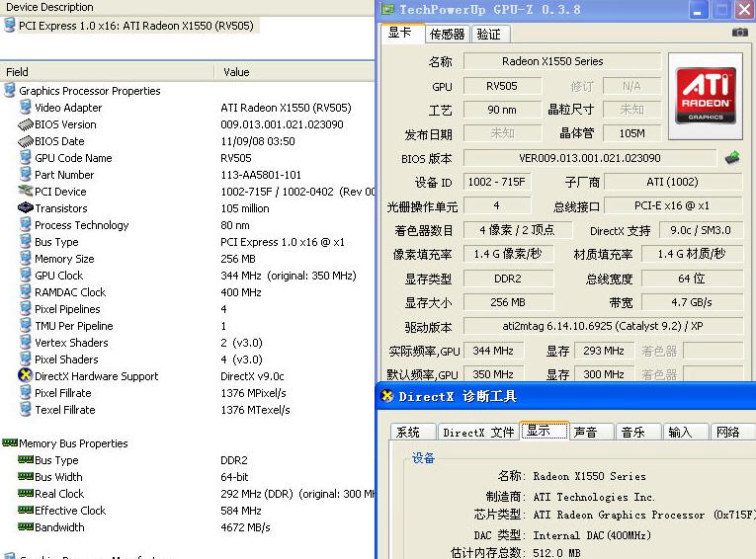This screenshot has height=559, width=756.
Task: Click the value 105 million
Action: (245, 208)
